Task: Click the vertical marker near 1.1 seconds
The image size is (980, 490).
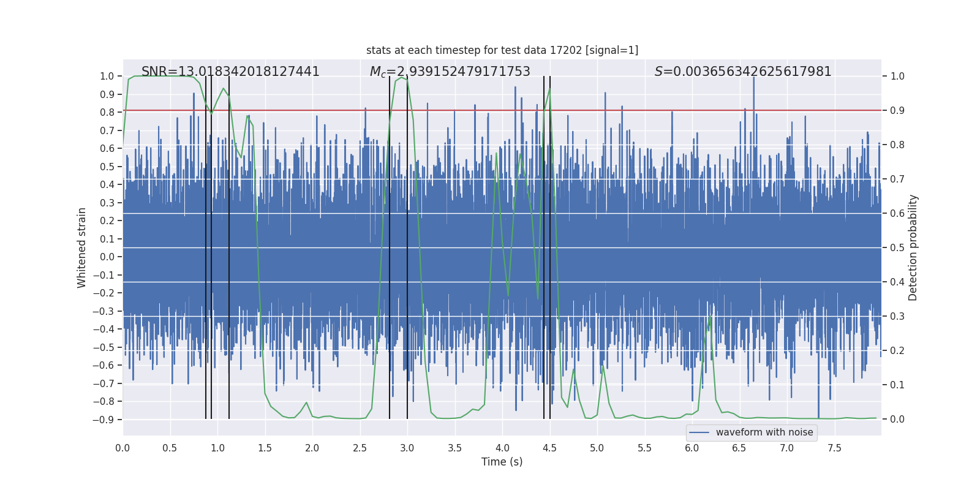Action: pos(229,247)
